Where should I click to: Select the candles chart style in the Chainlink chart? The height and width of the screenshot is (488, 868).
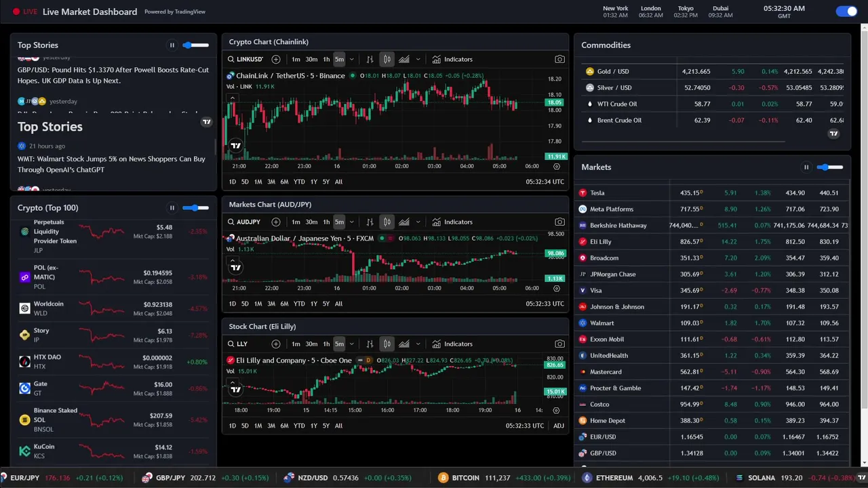coord(387,60)
